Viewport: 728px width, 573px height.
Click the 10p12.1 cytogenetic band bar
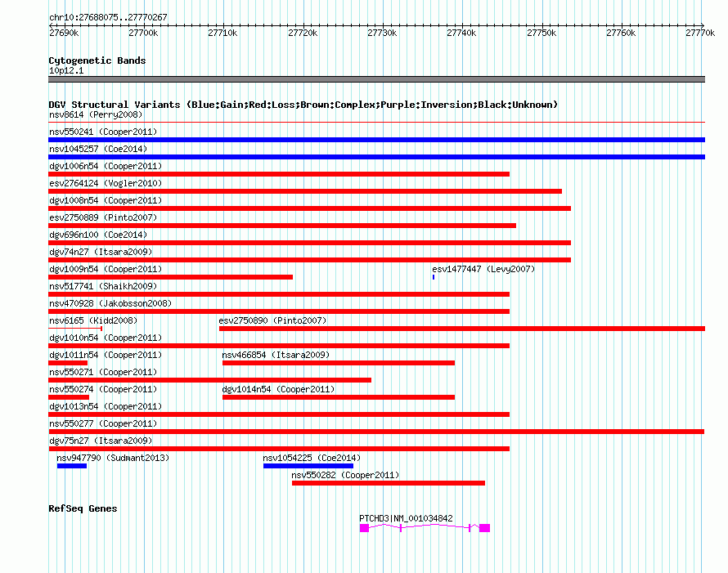coord(376,79)
